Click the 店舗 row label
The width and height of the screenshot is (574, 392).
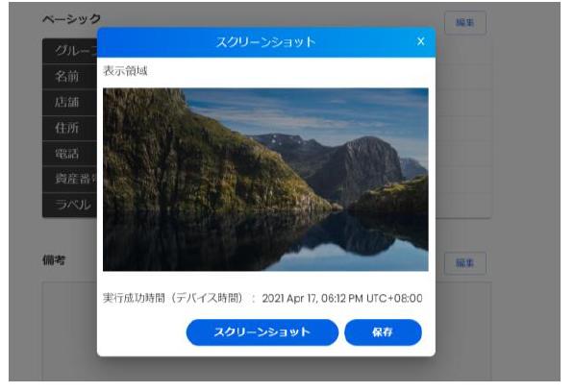point(67,102)
